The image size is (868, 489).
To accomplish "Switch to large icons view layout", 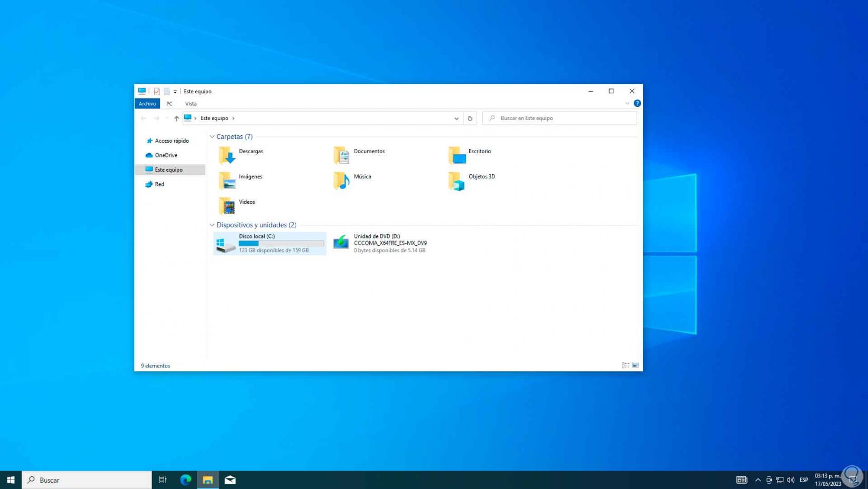I will (x=635, y=365).
